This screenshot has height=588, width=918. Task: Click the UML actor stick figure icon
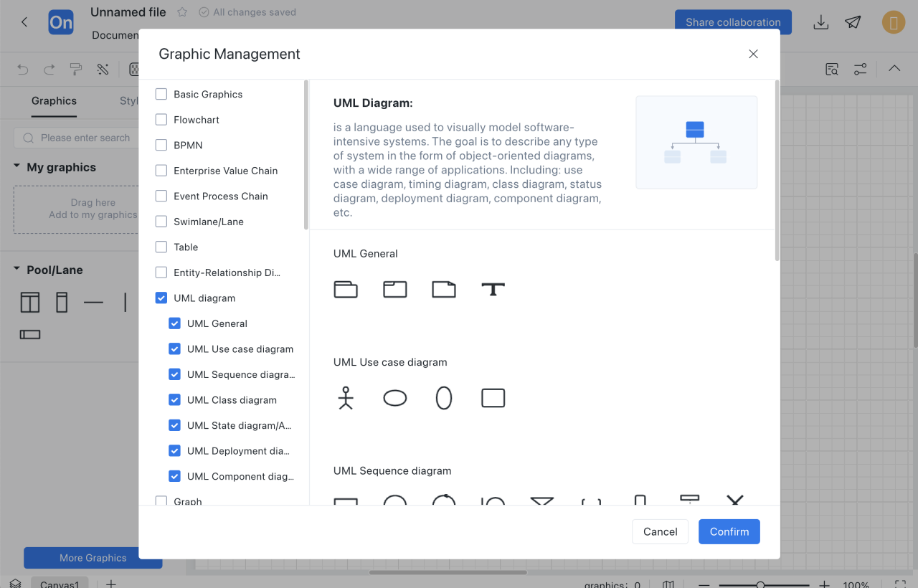click(346, 398)
